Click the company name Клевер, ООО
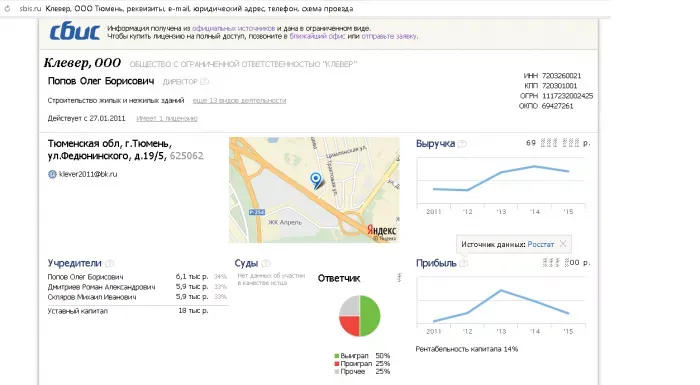 [x=82, y=63]
